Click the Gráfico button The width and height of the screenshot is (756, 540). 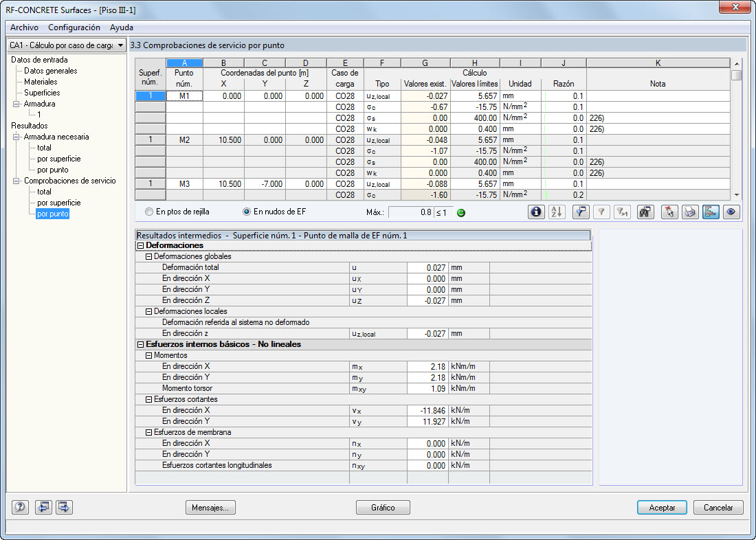[383, 507]
